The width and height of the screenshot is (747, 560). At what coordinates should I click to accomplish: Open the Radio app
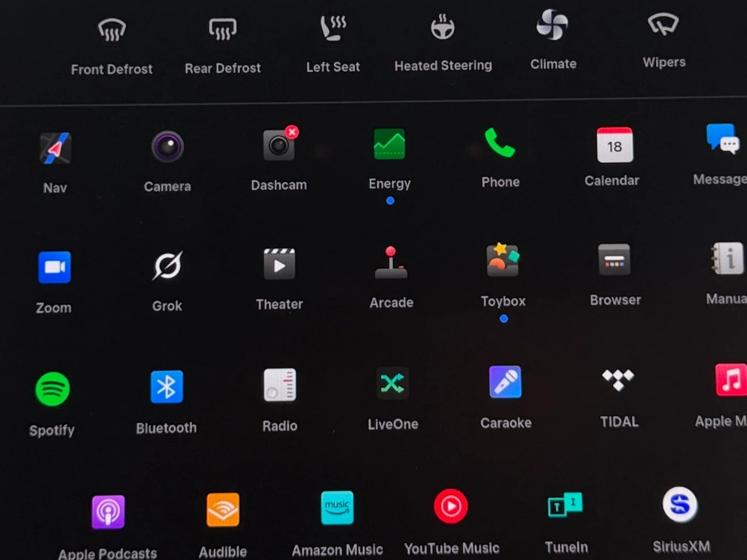tap(280, 385)
